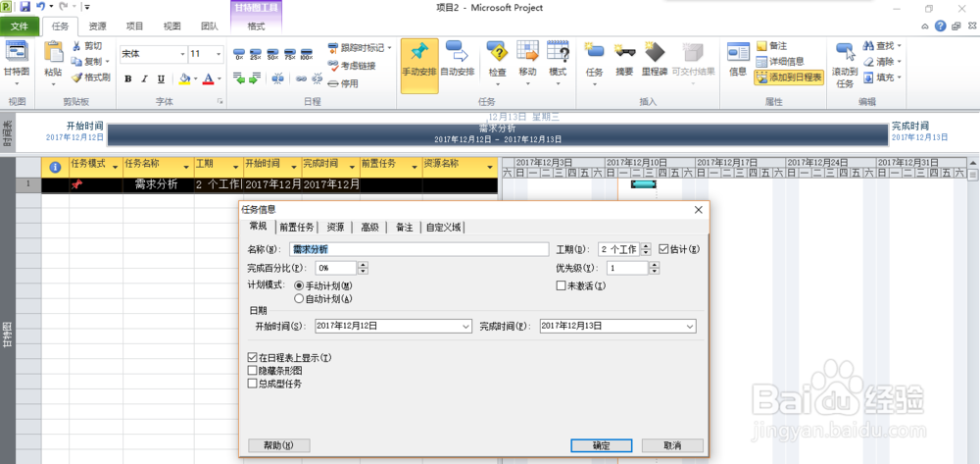Click 详细信息 details icon
Image resolution: width=980 pixels, height=464 pixels.
pyautogui.click(x=761, y=62)
